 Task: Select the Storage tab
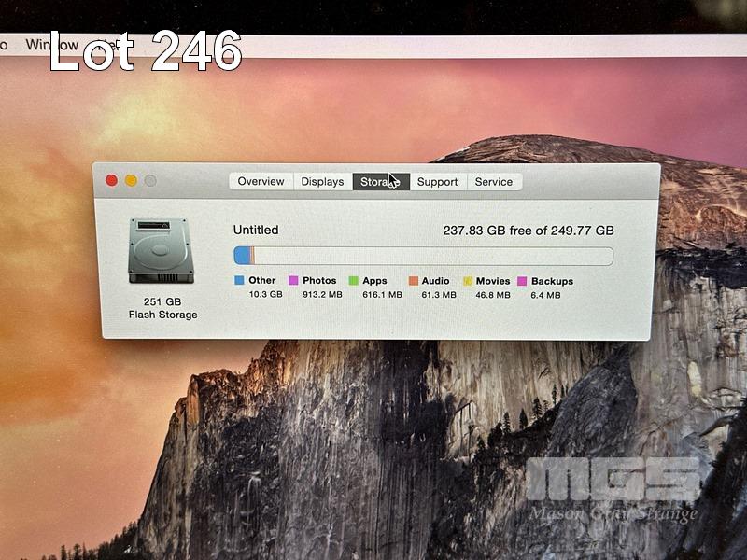click(379, 182)
